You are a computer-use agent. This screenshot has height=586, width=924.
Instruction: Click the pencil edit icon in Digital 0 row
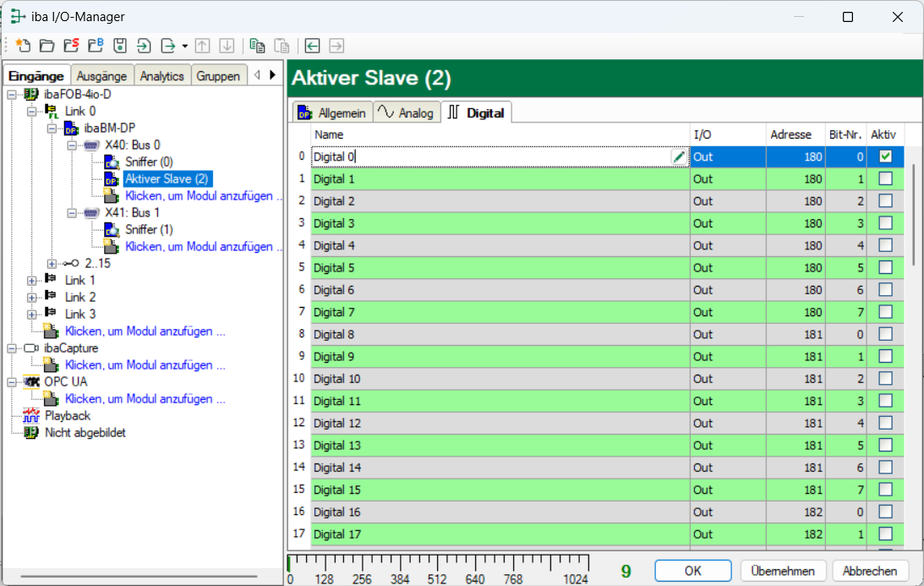[678, 157]
